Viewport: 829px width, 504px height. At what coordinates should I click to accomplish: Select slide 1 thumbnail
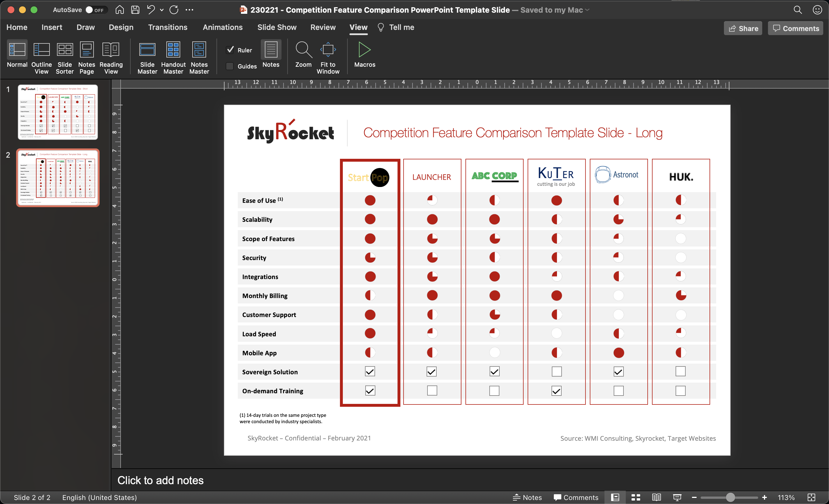(x=58, y=112)
